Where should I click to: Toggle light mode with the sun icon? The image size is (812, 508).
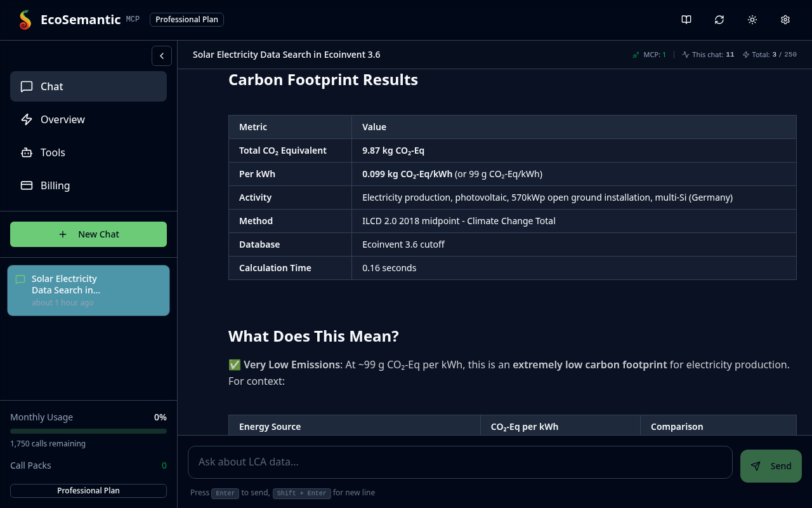coord(752,20)
